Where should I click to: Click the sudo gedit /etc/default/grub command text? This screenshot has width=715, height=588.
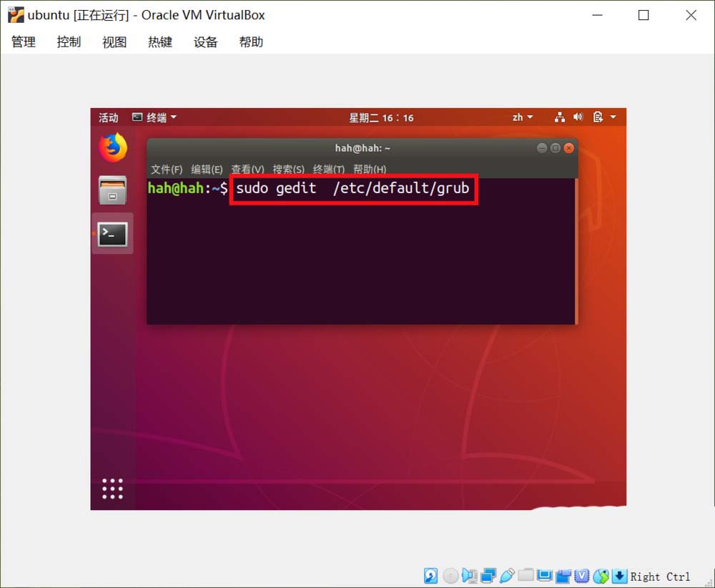(x=352, y=188)
